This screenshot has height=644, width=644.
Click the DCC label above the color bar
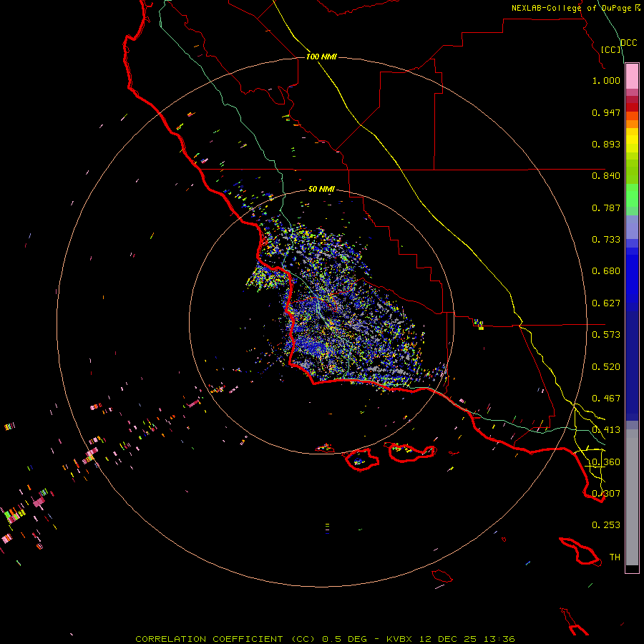[629, 43]
